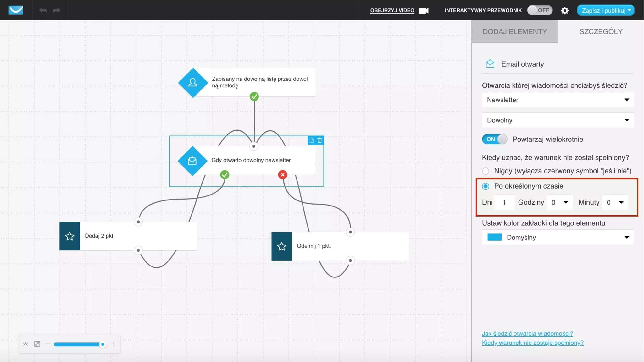The width and height of the screenshot is (644, 362).
Task: Open the Newsletter message type dropdown
Action: click(558, 100)
